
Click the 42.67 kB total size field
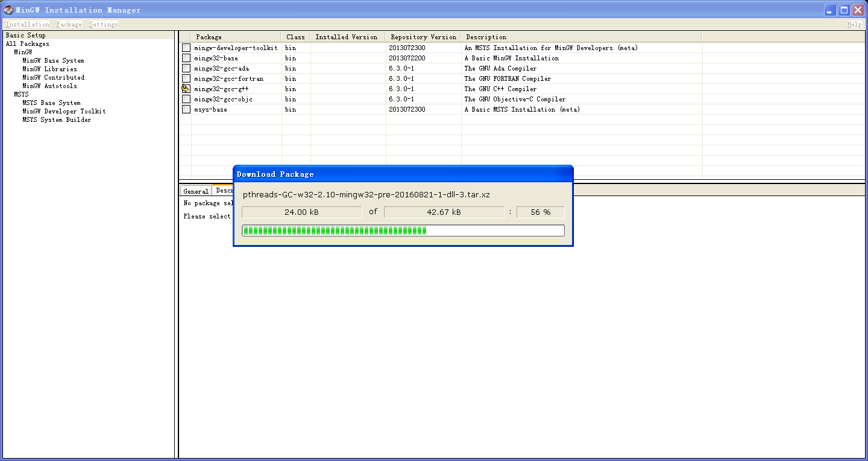[x=444, y=212]
